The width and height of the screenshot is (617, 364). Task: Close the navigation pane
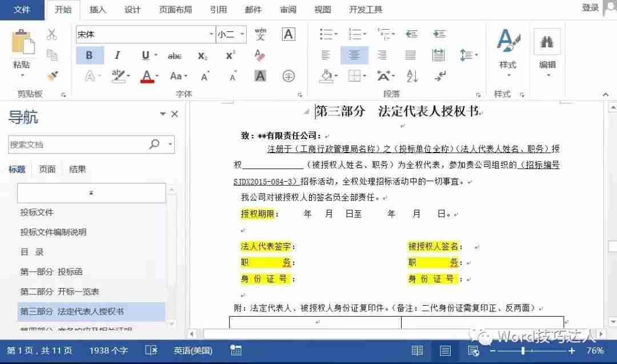pos(175,114)
